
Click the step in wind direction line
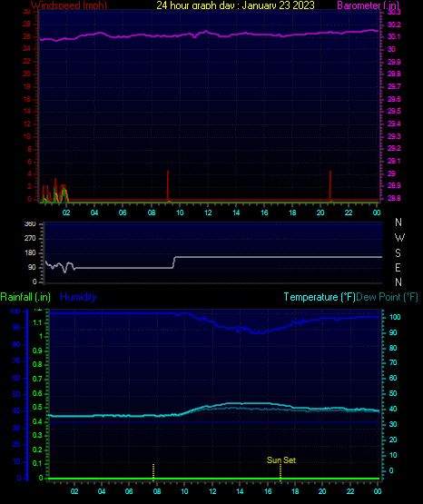[x=173, y=262]
